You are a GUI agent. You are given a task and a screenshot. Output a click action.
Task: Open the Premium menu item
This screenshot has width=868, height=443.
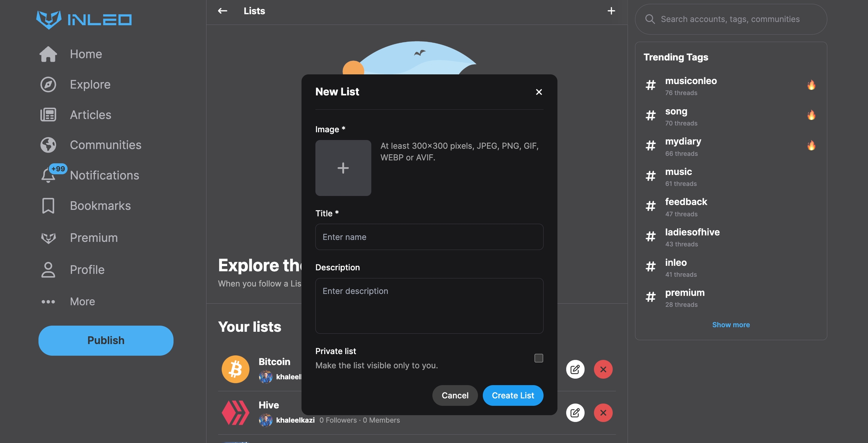tap(93, 238)
